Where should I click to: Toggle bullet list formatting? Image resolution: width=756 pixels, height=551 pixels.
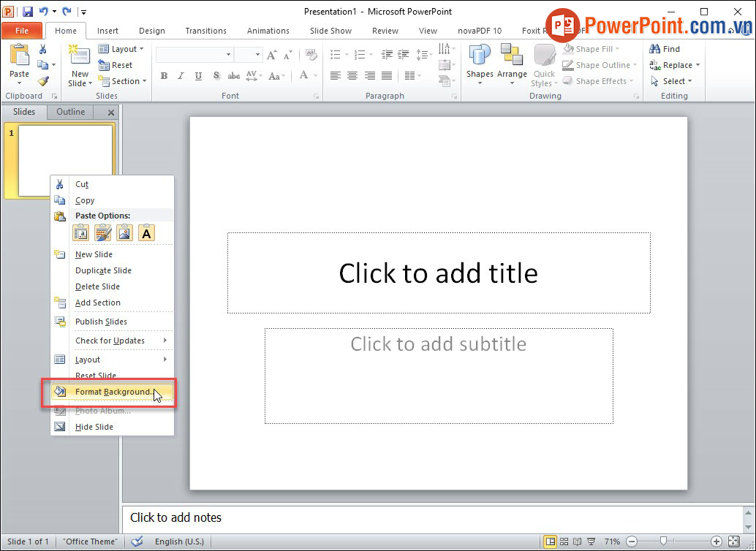click(336, 55)
